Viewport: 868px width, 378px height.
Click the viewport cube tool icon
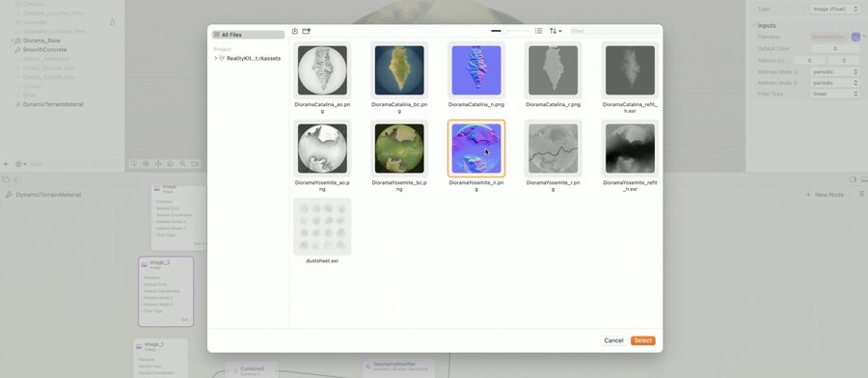coord(171,164)
